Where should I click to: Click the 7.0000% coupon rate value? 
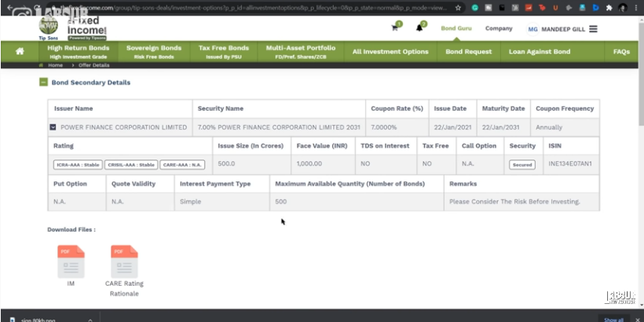tap(383, 127)
